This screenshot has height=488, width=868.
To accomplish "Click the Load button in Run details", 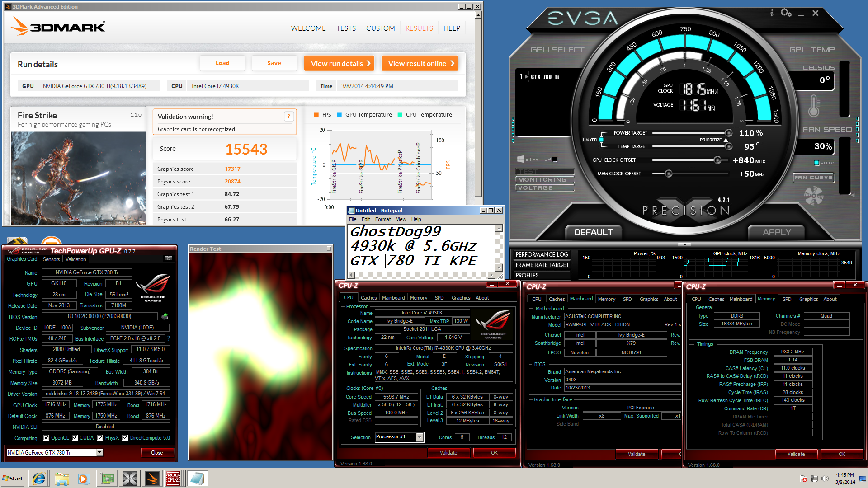I will coord(222,63).
